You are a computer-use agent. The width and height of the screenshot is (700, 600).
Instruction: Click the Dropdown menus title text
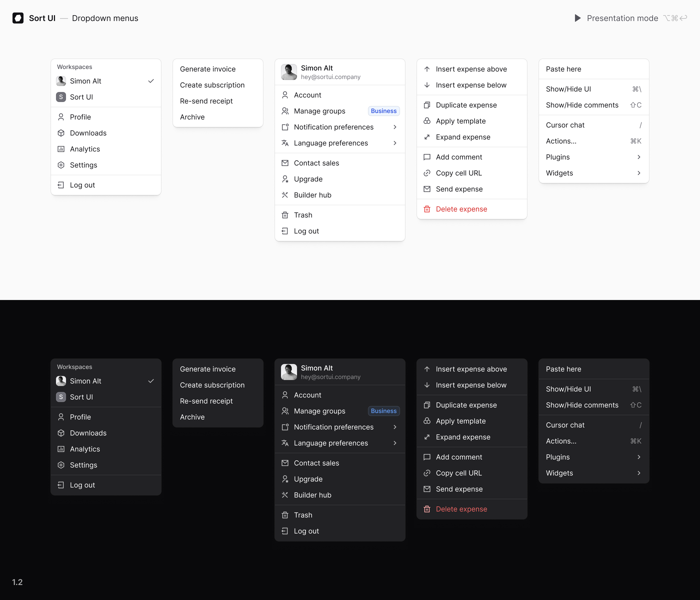coord(105,18)
